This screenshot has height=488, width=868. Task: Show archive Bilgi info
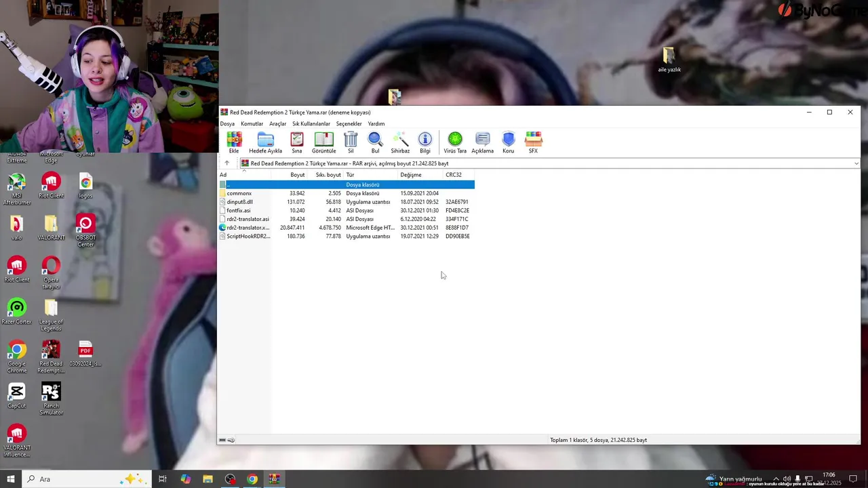click(425, 142)
